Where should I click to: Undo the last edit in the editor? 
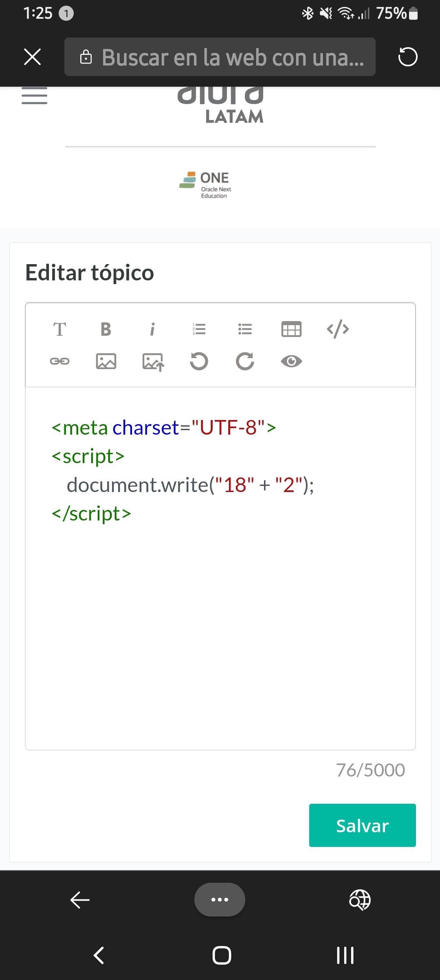199,361
